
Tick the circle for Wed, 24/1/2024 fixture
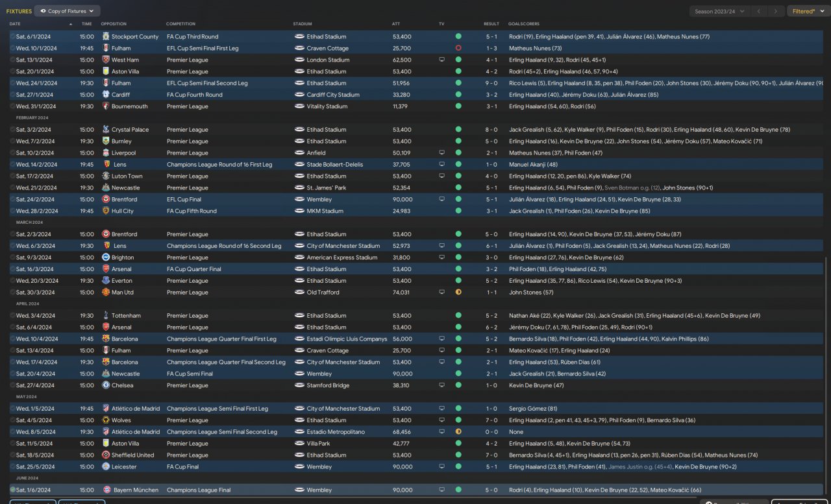[x=12, y=83]
